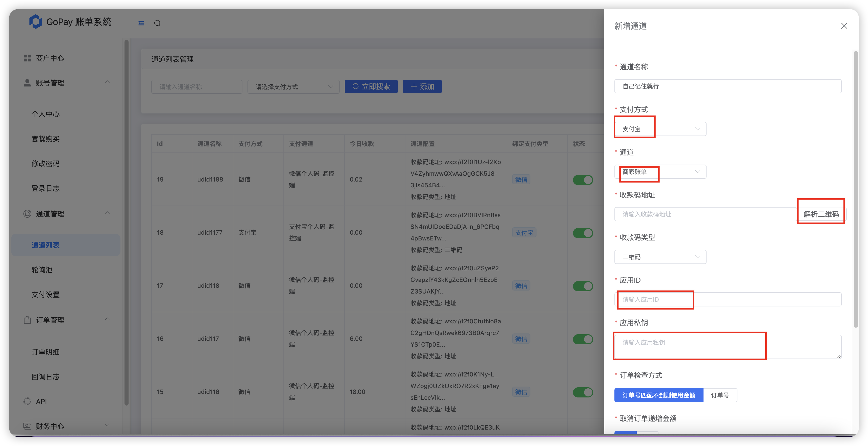Select 订单号匹配不到则使用金额 check option
Screen dimensions: 868x446
659,395
